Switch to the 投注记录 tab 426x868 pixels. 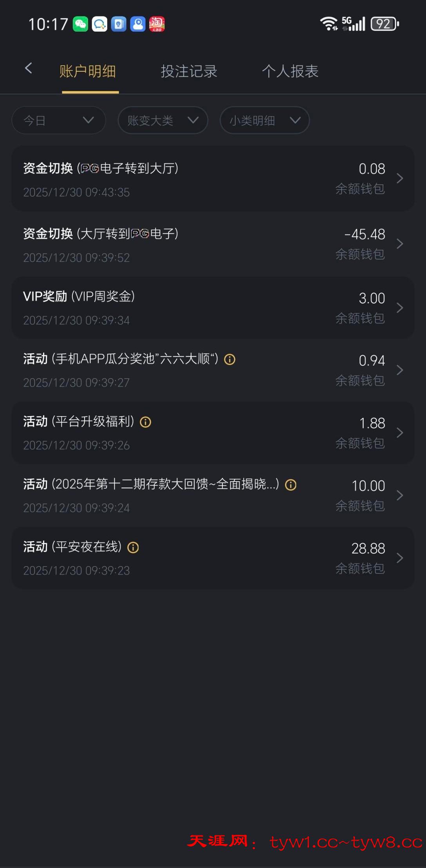click(189, 72)
